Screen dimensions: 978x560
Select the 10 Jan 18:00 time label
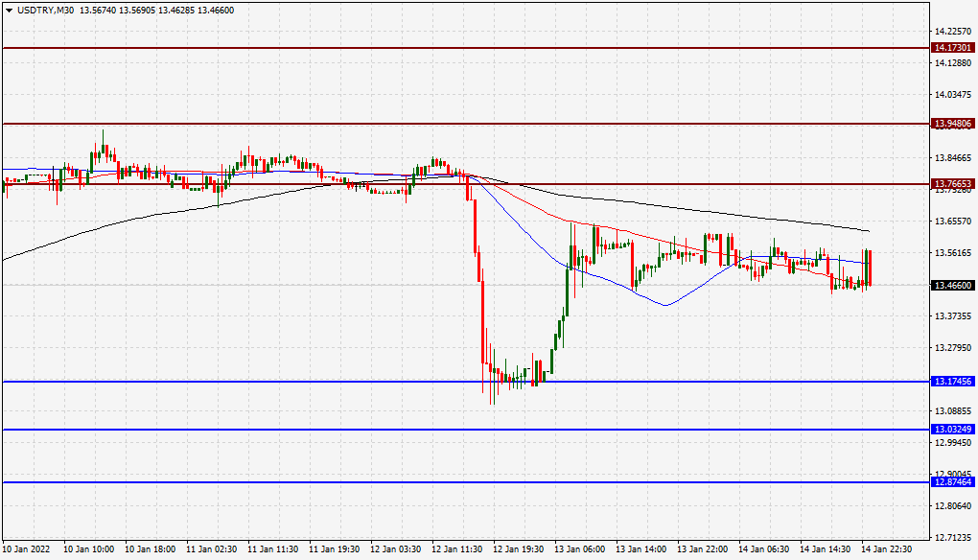(150, 549)
